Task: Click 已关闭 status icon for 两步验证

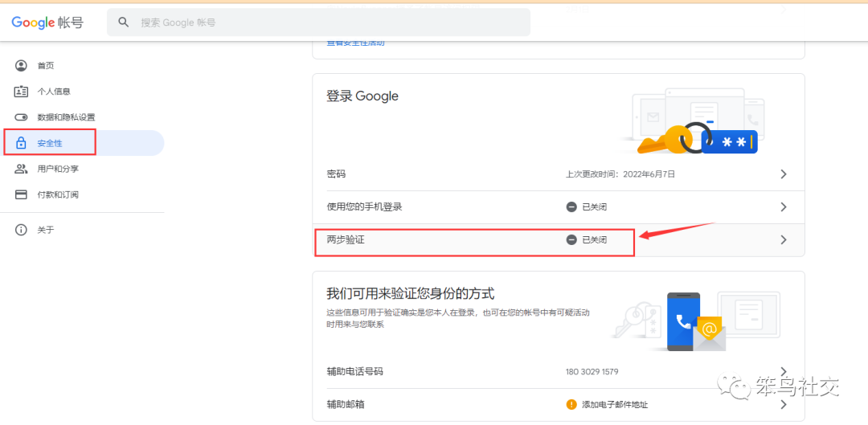Action: point(571,240)
